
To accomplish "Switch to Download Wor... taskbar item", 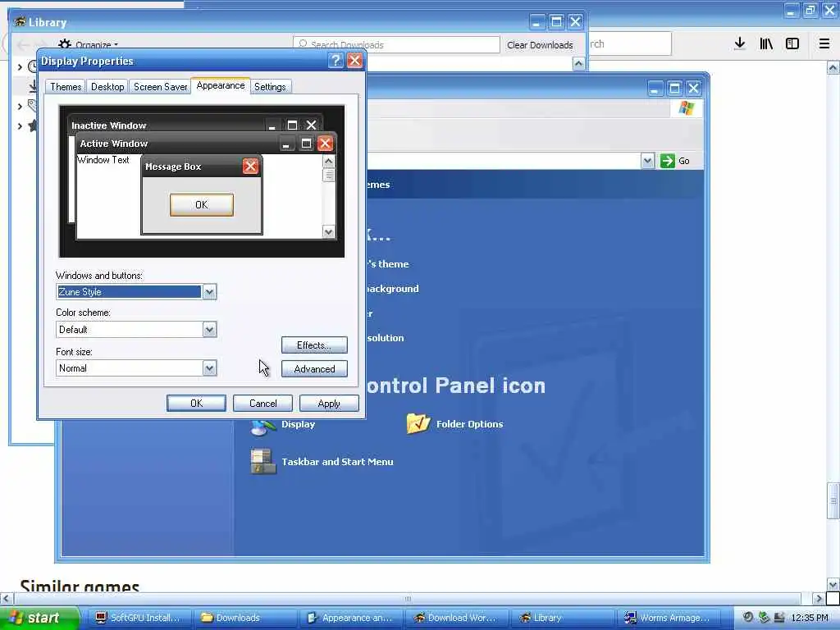I will pos(456,618).
